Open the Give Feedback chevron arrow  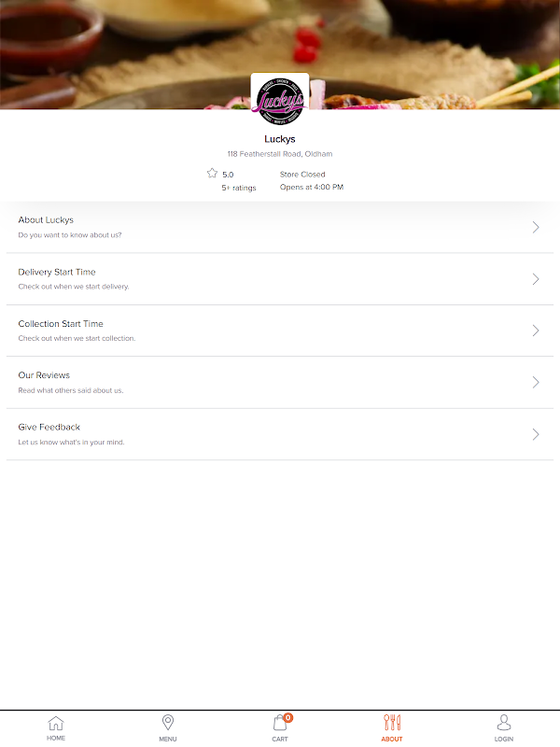tap(536, 434)
